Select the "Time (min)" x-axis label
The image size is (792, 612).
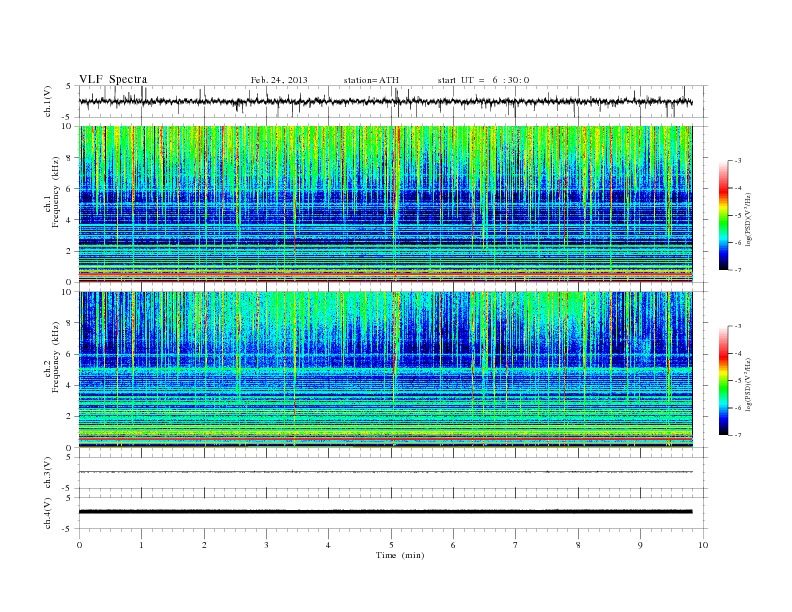click(400, 555)
